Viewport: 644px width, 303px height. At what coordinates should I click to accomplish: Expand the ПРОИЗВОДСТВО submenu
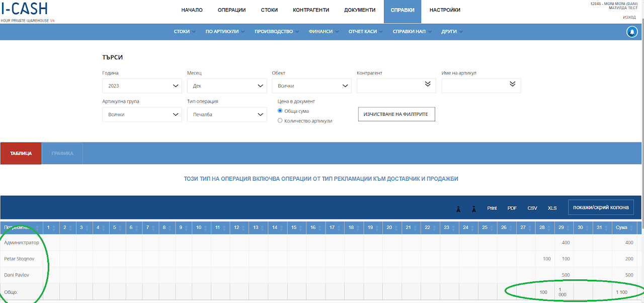pos(277,31)
